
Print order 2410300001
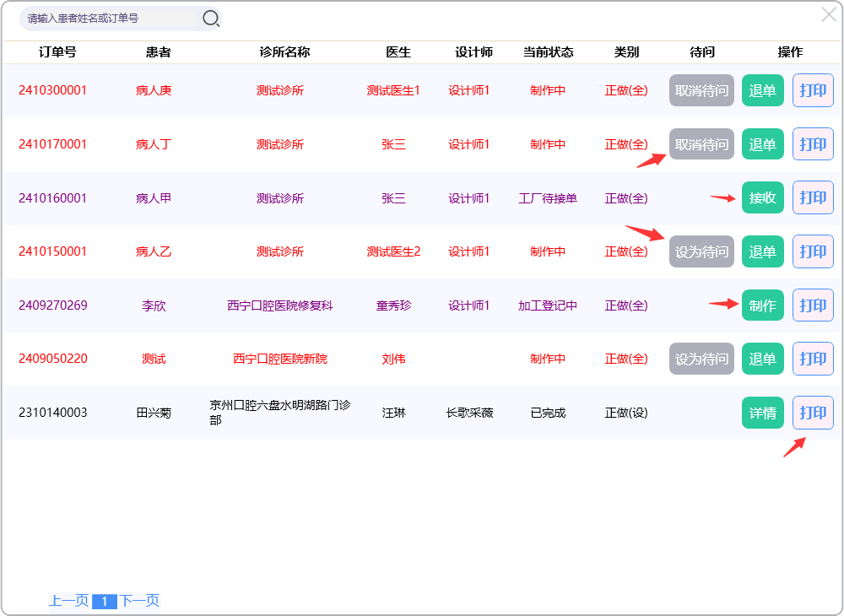813,90
